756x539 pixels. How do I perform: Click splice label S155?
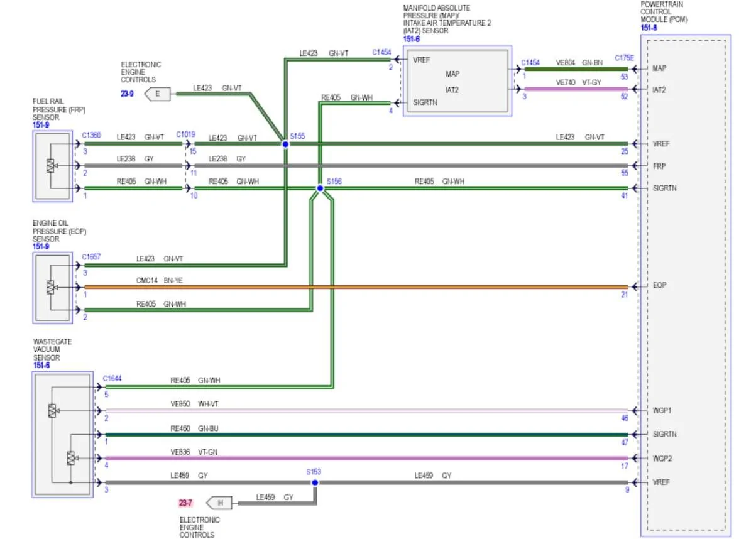click(x=297, y=136)
